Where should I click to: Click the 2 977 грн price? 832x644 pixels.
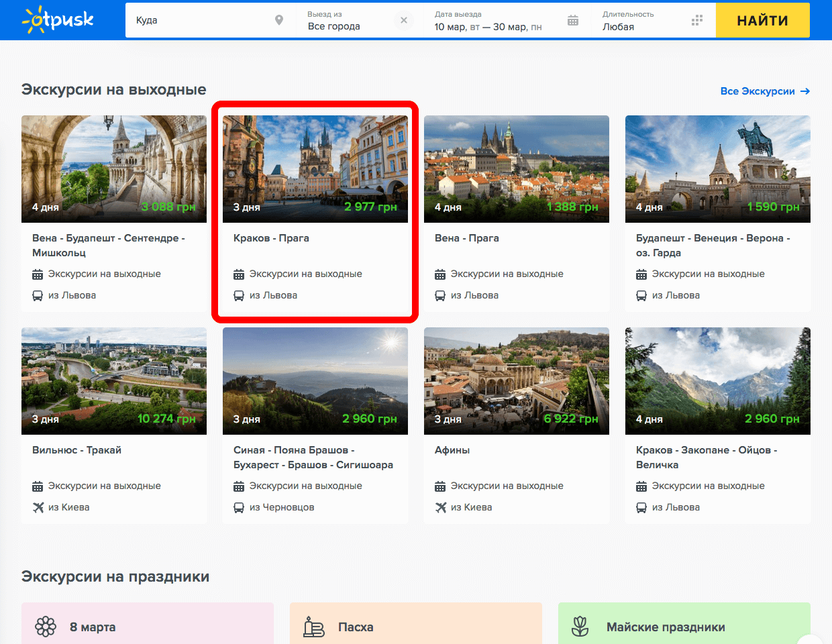click(370, 207)
